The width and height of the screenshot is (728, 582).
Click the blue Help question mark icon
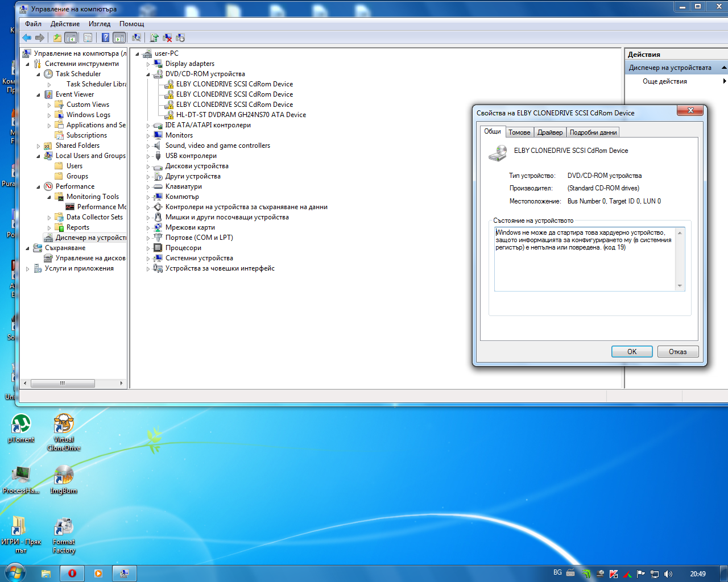click(105, 38)
